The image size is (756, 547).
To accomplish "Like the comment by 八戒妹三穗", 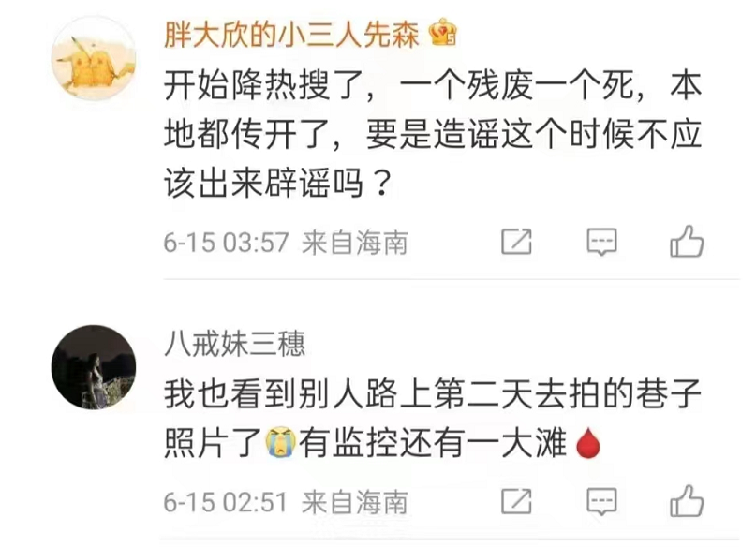I will tap(687, 501).
